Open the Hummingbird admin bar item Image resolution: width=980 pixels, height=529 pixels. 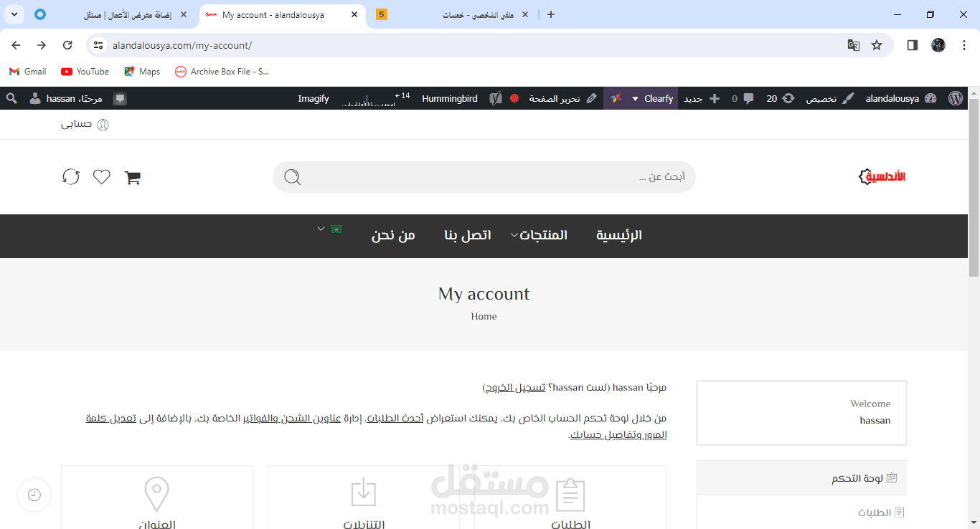coord(450,98)
